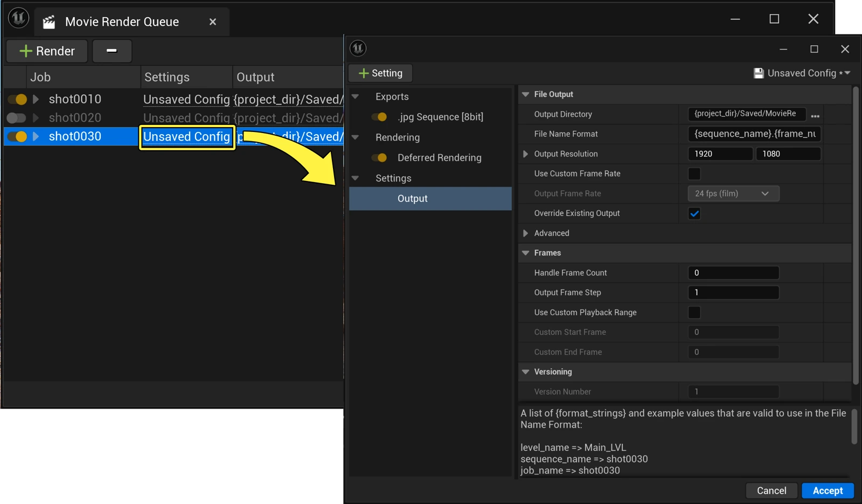Collapse the Versioning section
Viewport: 862px width, 504px height.
click(x=526, y=372)
